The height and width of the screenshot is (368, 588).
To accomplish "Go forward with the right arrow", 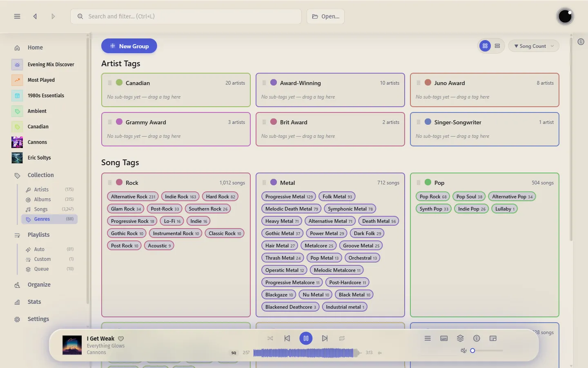I will click(53, 16).
